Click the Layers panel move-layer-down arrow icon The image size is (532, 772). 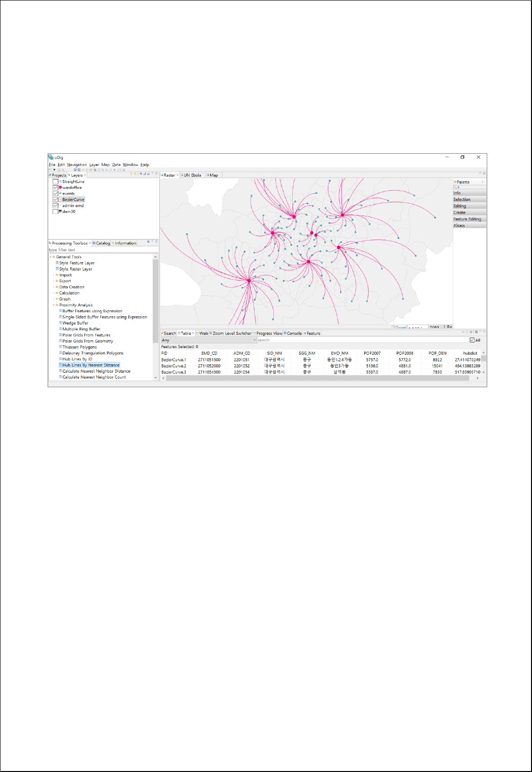pyautogui.click(x=135, y=174)
